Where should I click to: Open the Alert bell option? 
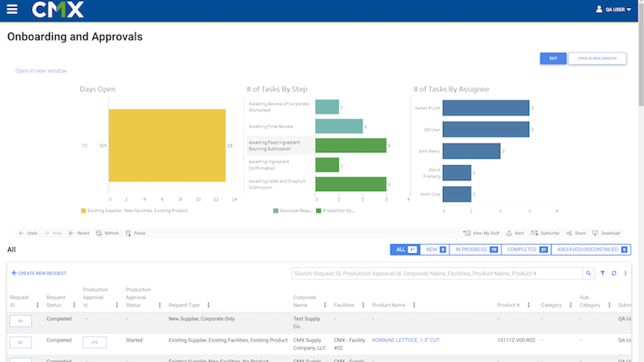509,233
